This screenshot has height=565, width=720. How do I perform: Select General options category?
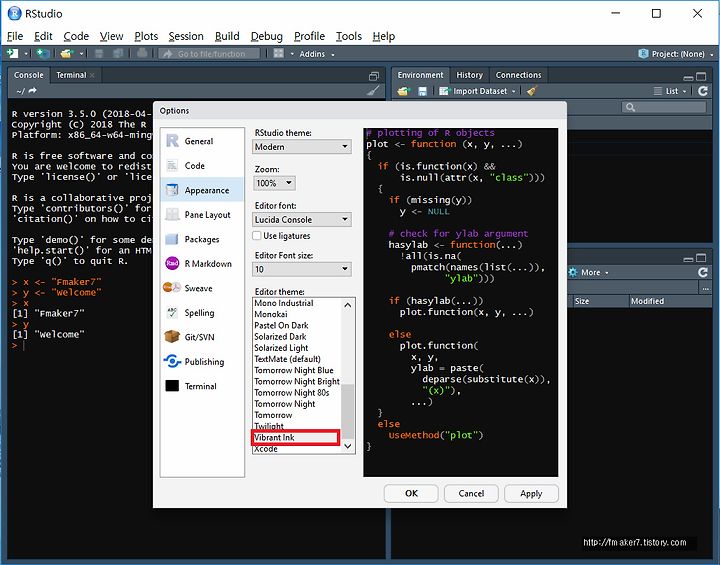pos(202,141)
